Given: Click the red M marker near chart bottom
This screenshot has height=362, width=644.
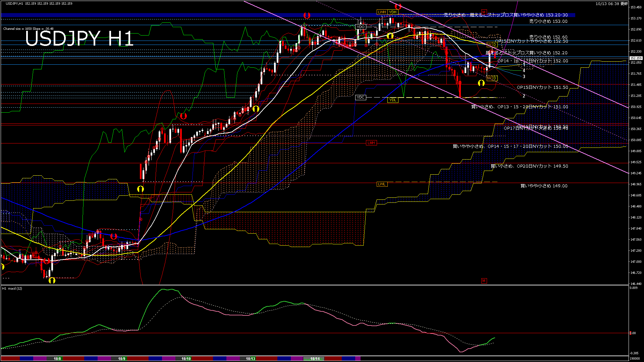Looking at the screenshot, I should (484, 281).
